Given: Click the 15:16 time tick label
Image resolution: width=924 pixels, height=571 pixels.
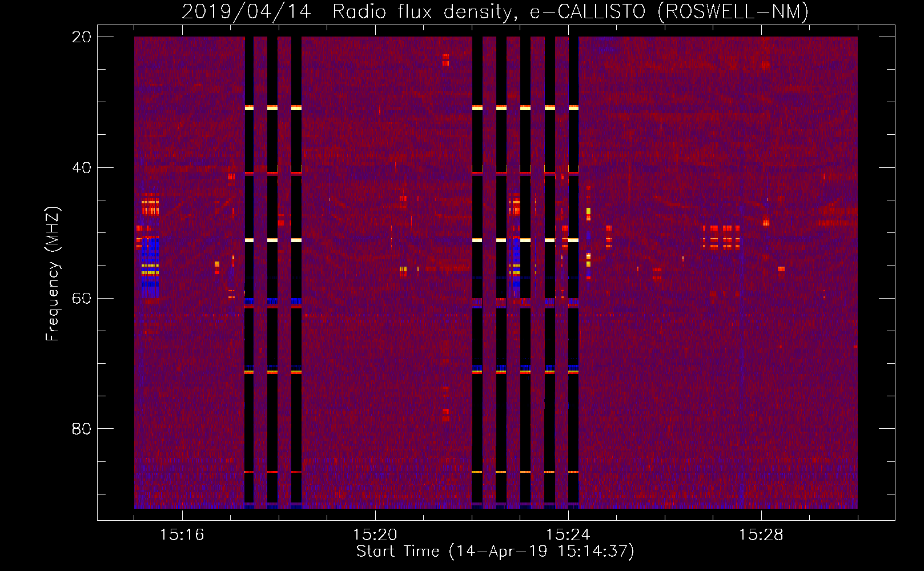Looking at the screenshot, I should pyautogui.click(x=182, y=535).
